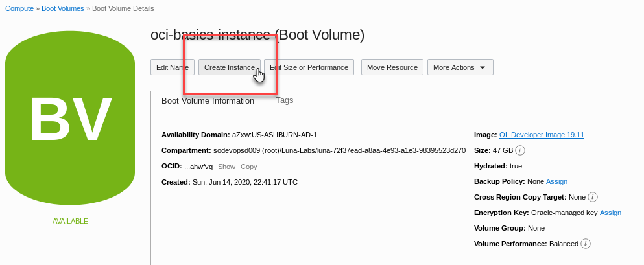644x265 pixels.
Task: Click the Create Instance button
Action: 230,67
